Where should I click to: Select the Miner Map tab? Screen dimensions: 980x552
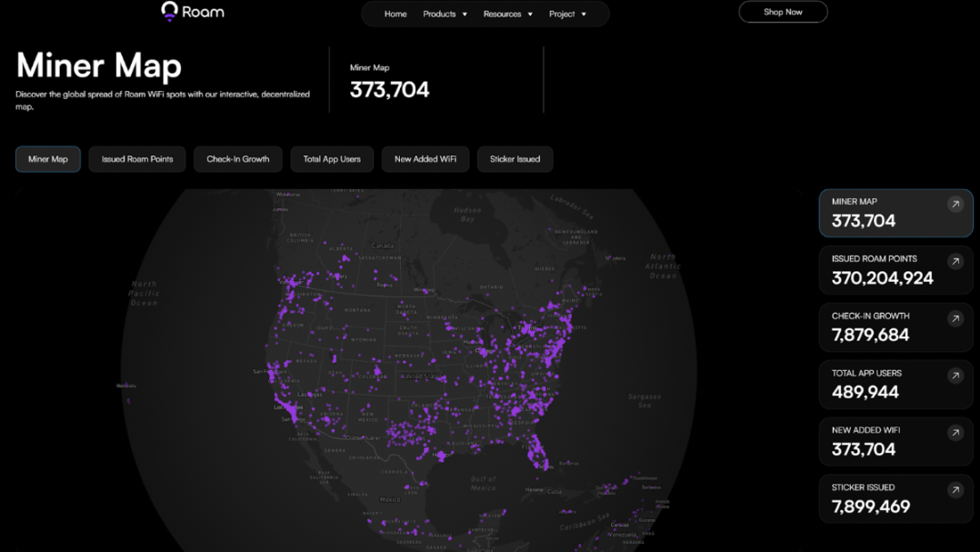[48, 159]
